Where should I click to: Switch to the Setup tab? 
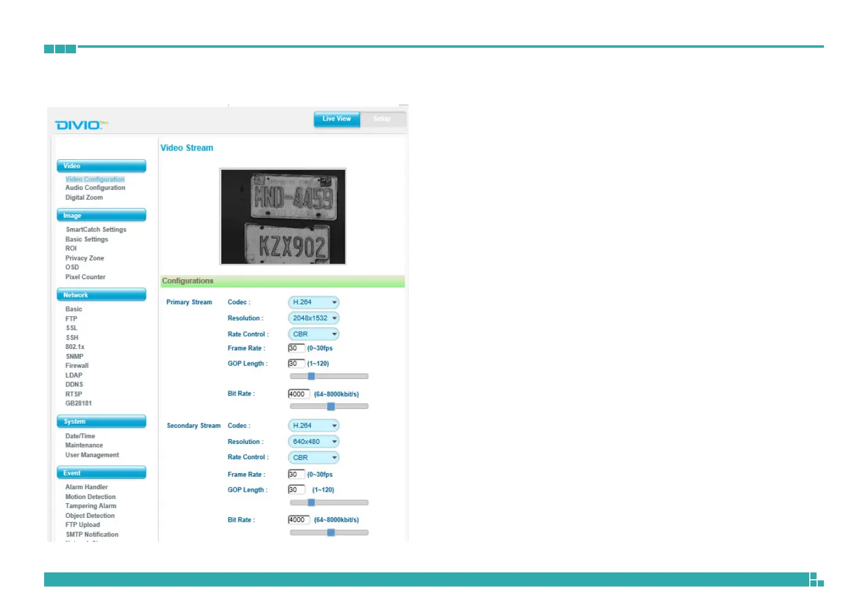pos(382,119)
